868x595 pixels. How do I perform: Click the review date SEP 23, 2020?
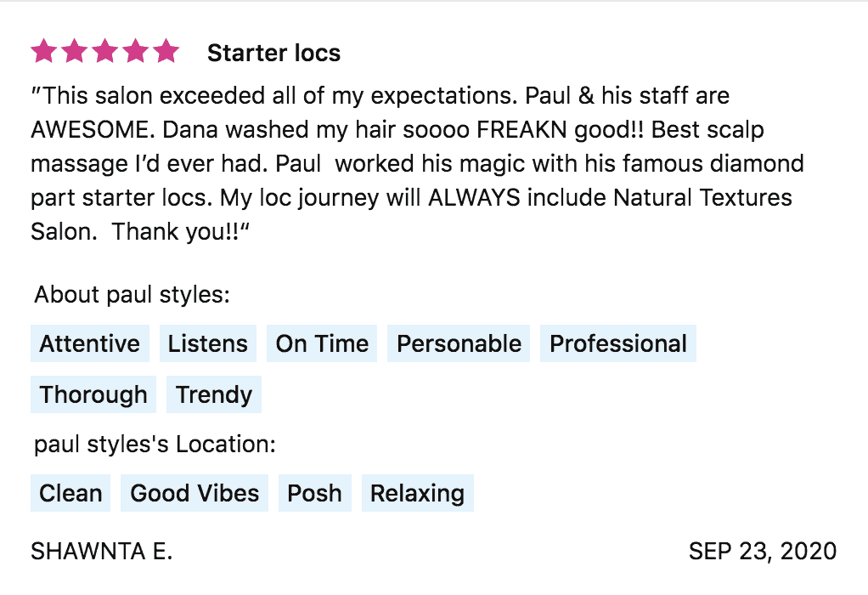point(763,551)
